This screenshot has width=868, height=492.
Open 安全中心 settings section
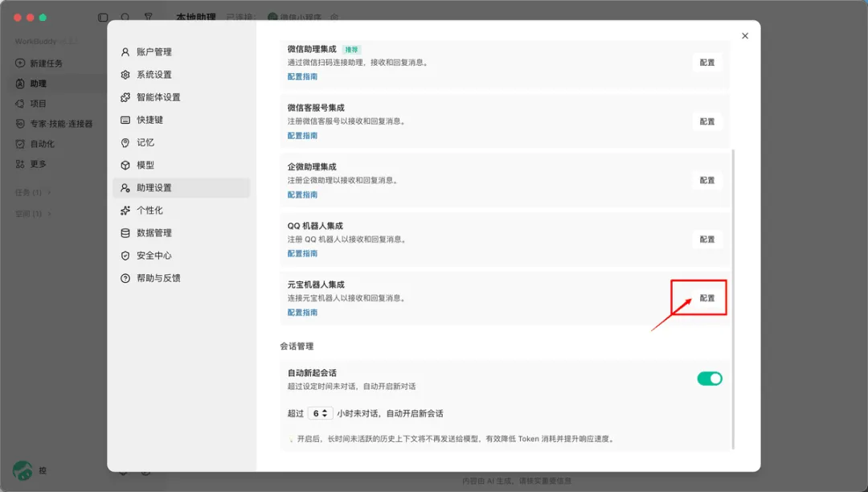[181, 256]
